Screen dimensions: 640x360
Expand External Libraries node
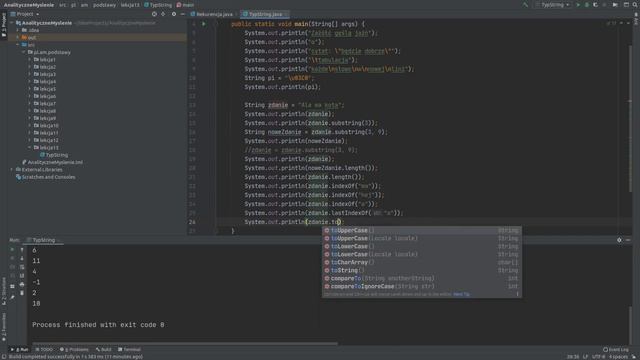[12, 170]
